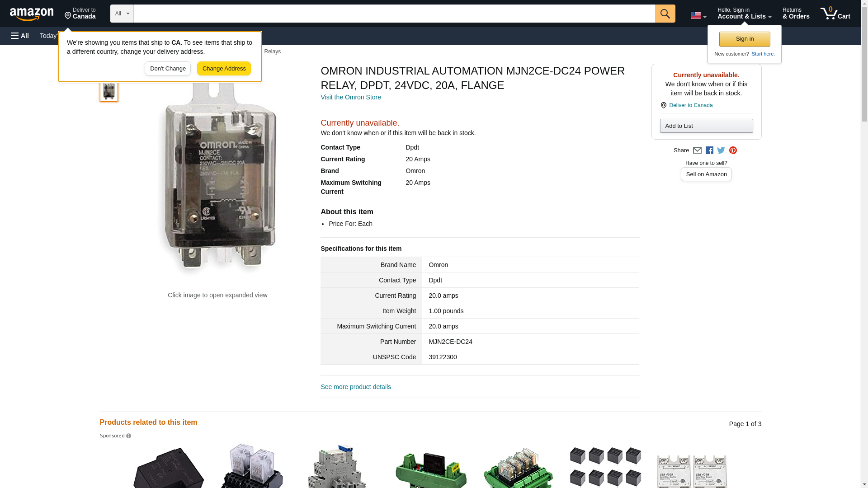868x488 pixels.
Task: Share product via email icon
Action: point(697,150)
